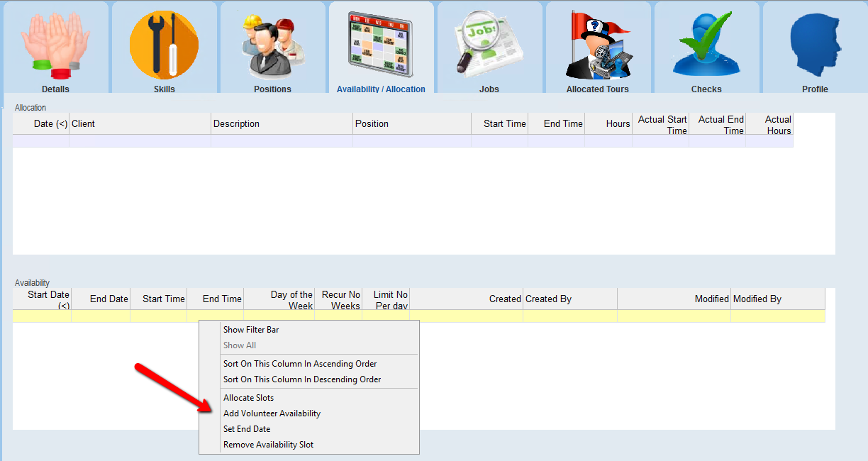Click the Description column header in Allocation
This screenshot has height=461, width=868.
click(282, 124)
